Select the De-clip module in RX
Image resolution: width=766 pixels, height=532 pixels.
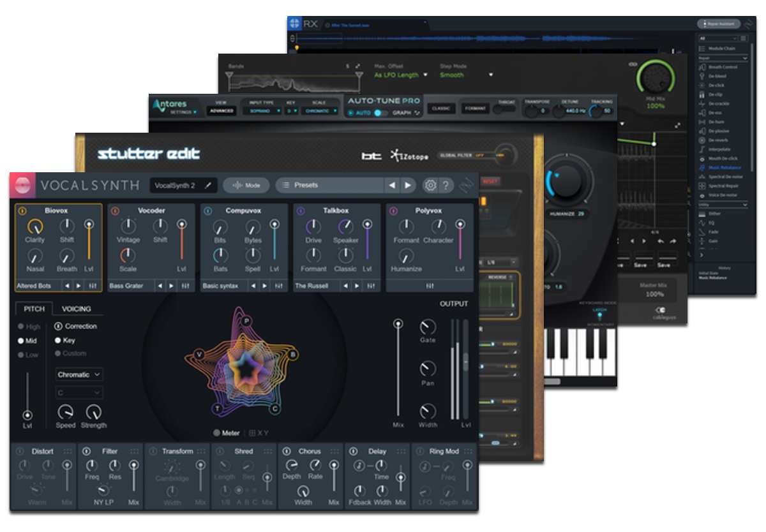pos(719,94)
